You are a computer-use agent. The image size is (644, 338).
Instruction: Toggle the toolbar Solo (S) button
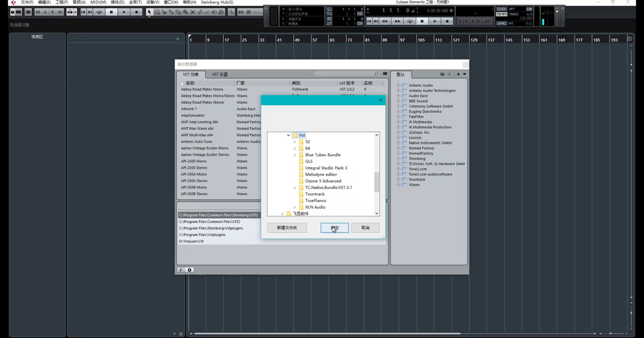pyautogui.click(x=45, y=12)
